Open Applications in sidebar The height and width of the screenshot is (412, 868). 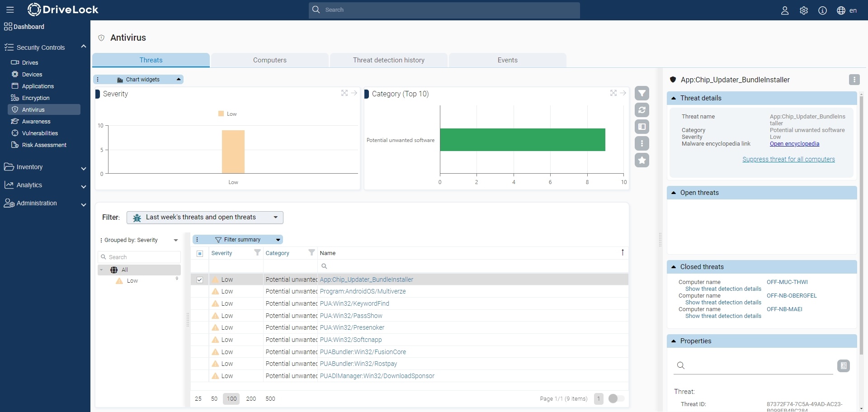38,86
